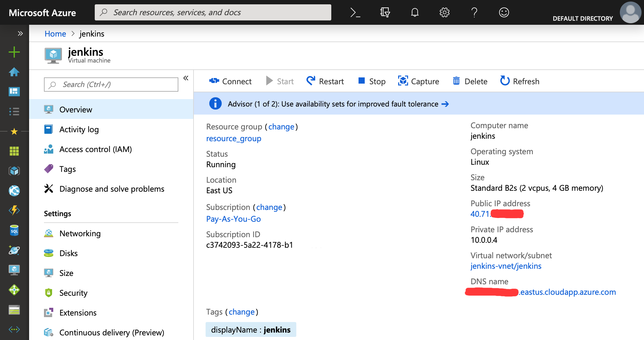Image resolution: width=644 pixels, height=340 pixels.
Task: Refresh the VM overview
Action: (520, 81)
